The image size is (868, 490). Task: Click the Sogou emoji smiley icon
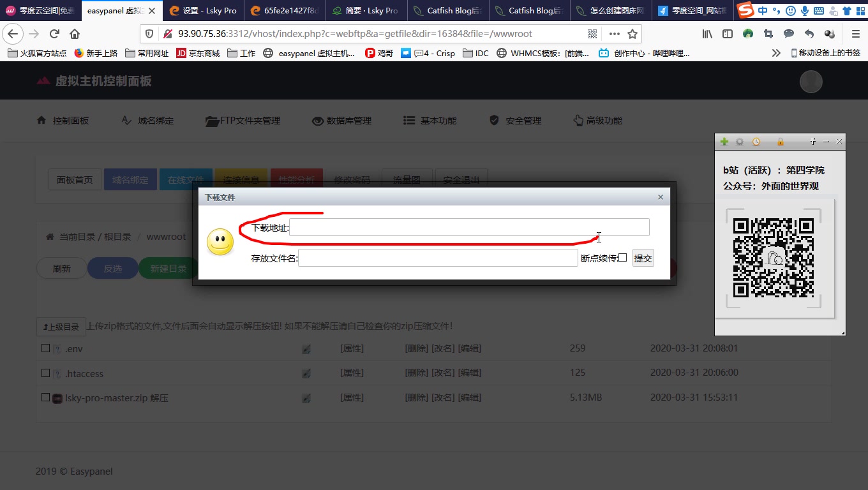(x=791, y=10)
